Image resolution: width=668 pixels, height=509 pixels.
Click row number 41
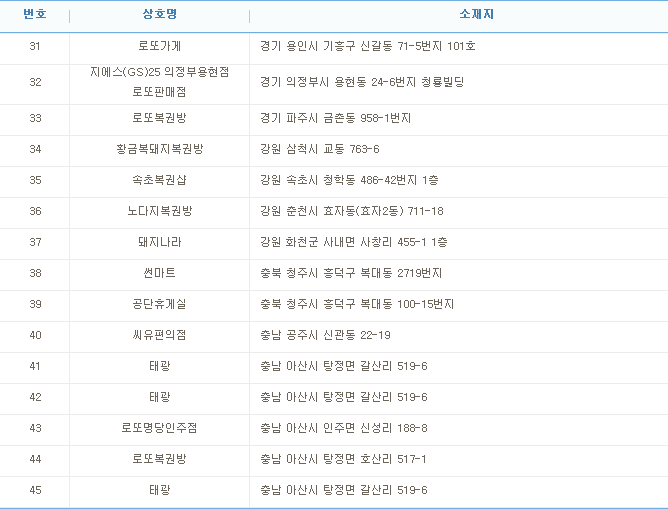tap(35, 366)
